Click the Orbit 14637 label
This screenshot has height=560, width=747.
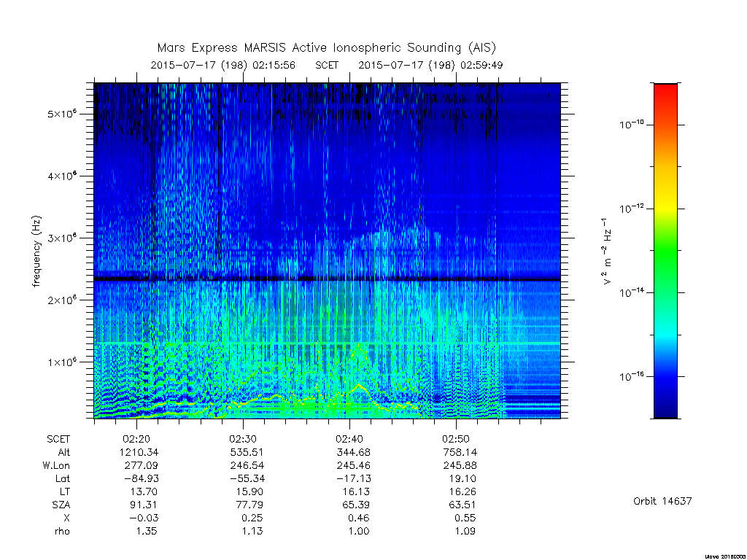662,501
